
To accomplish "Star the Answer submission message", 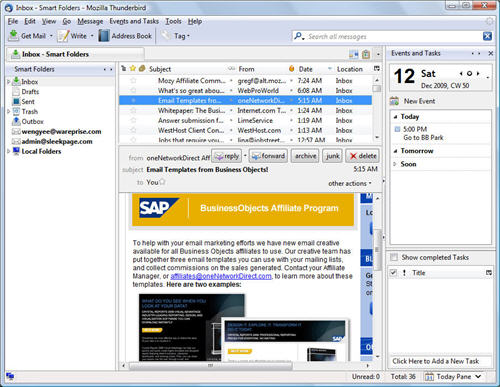I will (133, 120).
